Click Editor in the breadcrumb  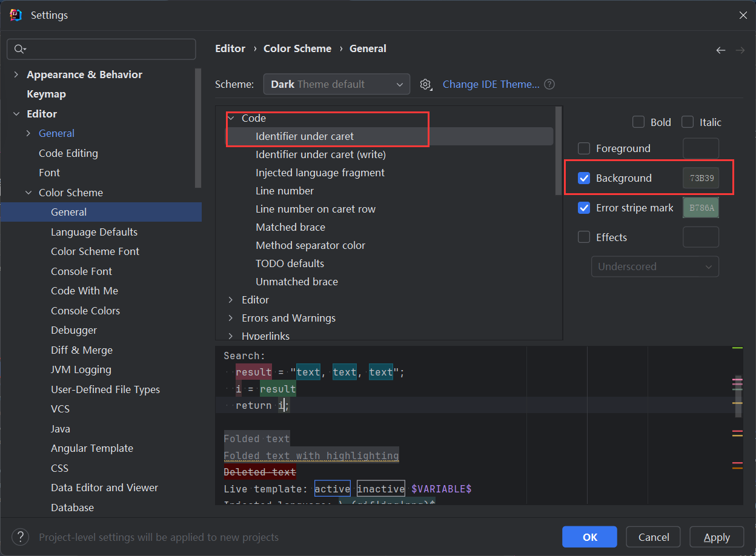click(x=230, y=48)
